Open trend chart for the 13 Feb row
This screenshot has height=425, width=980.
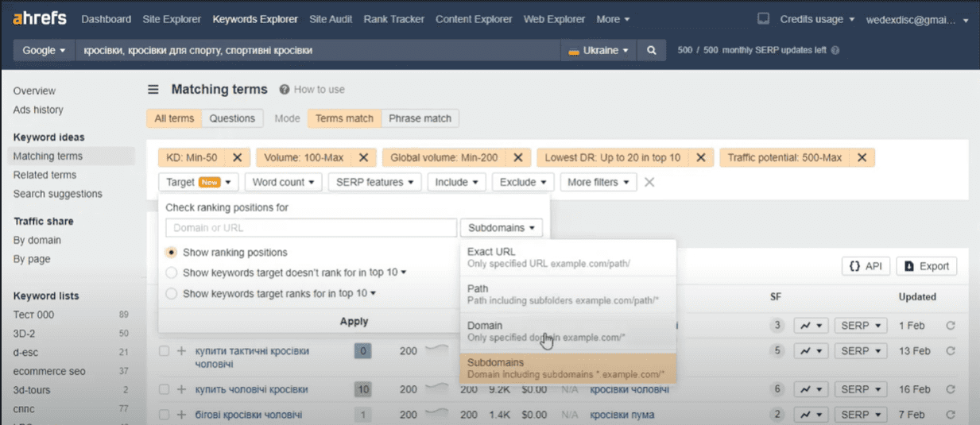(811, 350)
